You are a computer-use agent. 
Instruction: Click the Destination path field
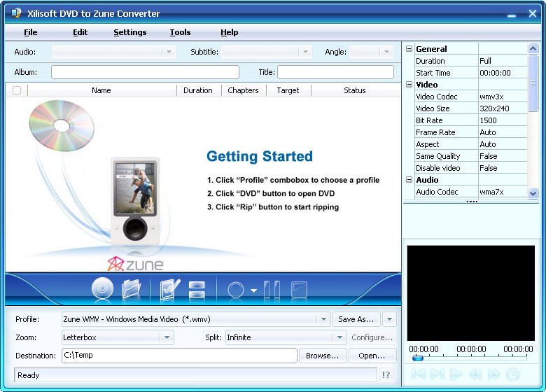tap(179, 356)
